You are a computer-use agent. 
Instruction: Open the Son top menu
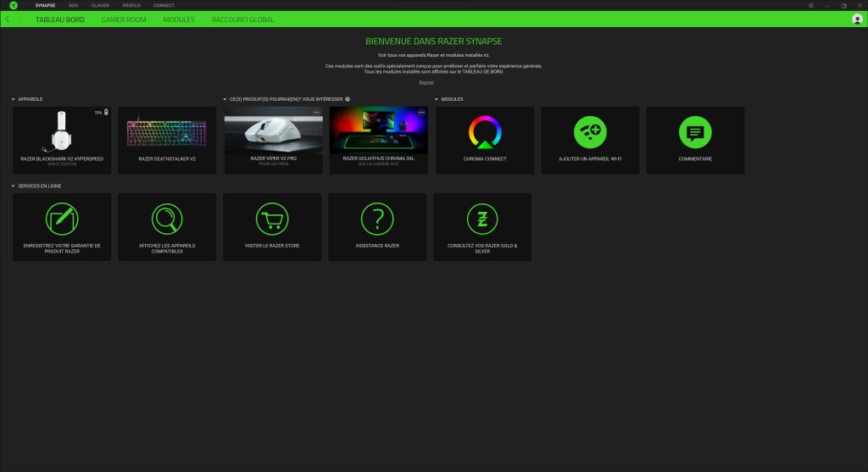[x=73, y=6]
